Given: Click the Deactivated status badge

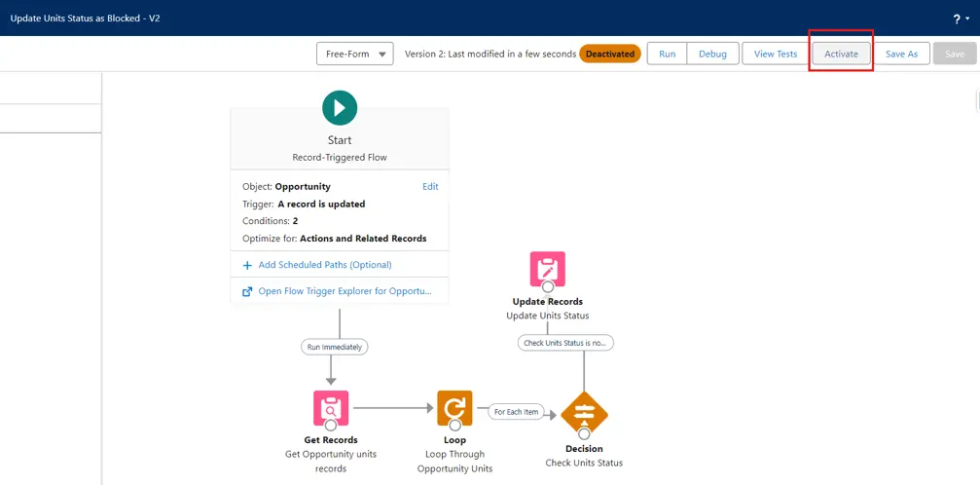Looking at the screenshot, I should [x=609, y=54].
